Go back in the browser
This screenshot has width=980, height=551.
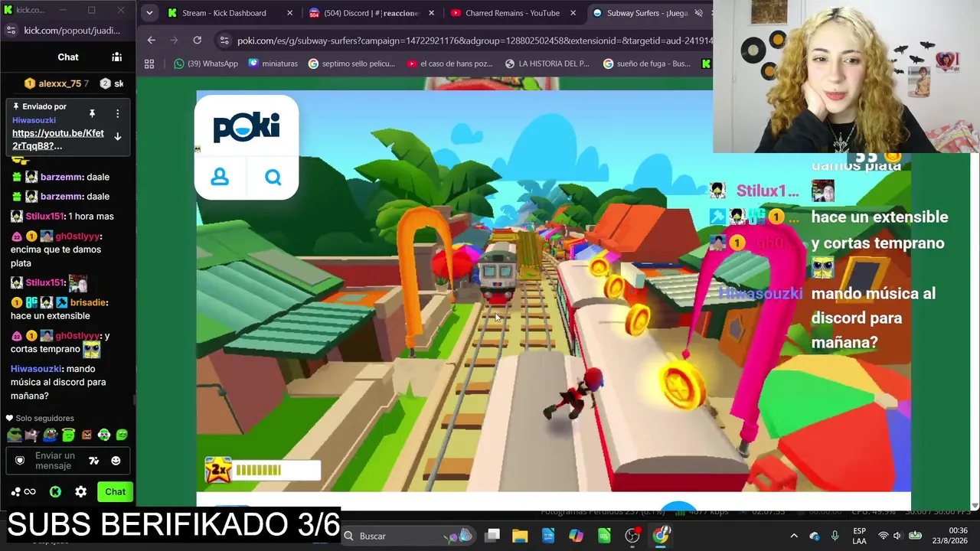click(x=151, y=41)
